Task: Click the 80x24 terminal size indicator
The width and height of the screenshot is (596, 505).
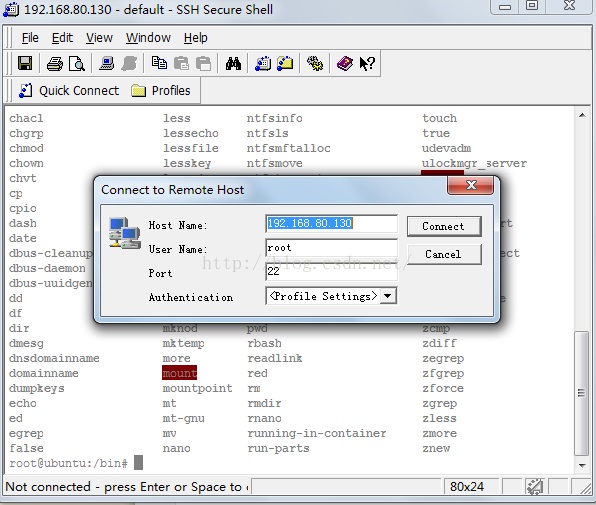Action: point(467,487)
